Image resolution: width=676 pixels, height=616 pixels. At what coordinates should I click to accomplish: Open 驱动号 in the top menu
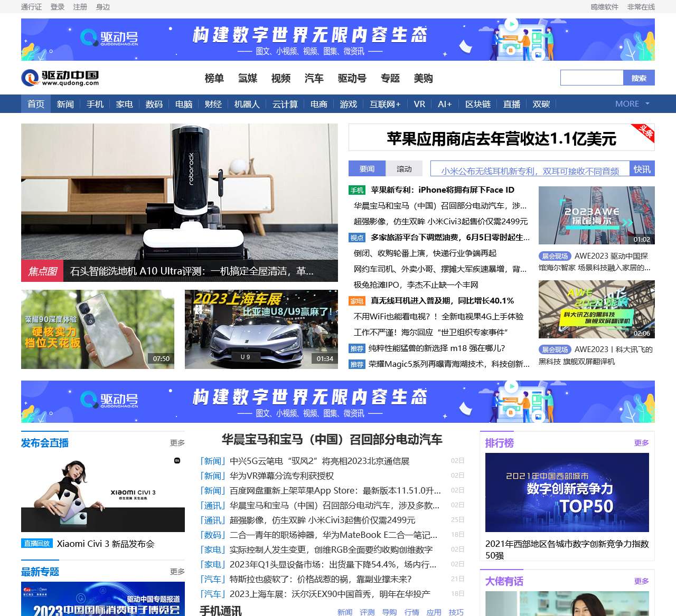(352, 78)
